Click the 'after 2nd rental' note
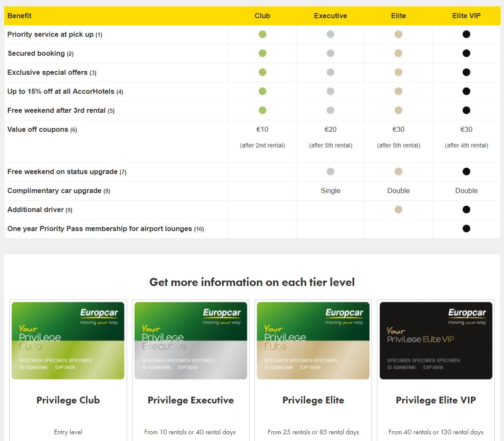The height and width of the screenshot is (441, 504). (262, 145)
